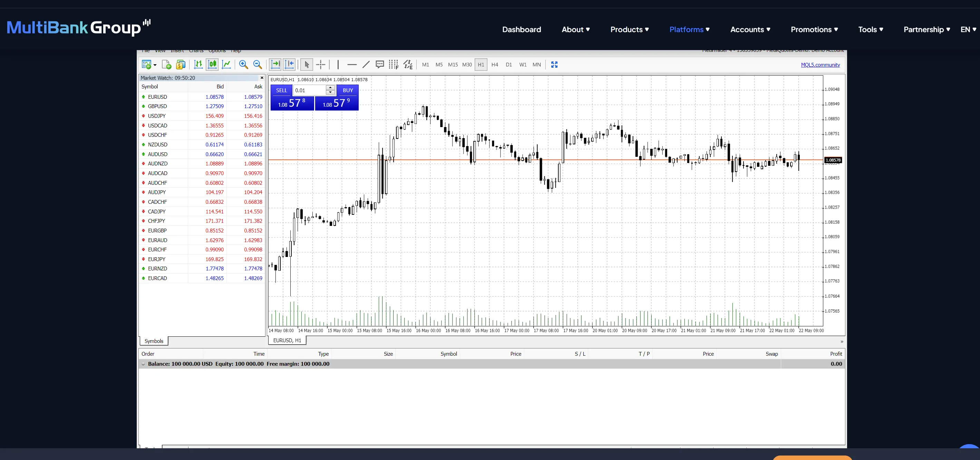Screen dimensions: 980x460
Task: Toggle chart shift from right border
Action: pyautogui.click(x=290, y=65)
